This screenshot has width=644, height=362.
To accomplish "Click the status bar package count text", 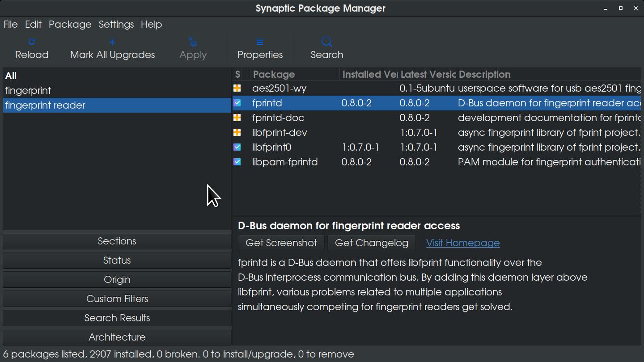I will coord(178,354).
